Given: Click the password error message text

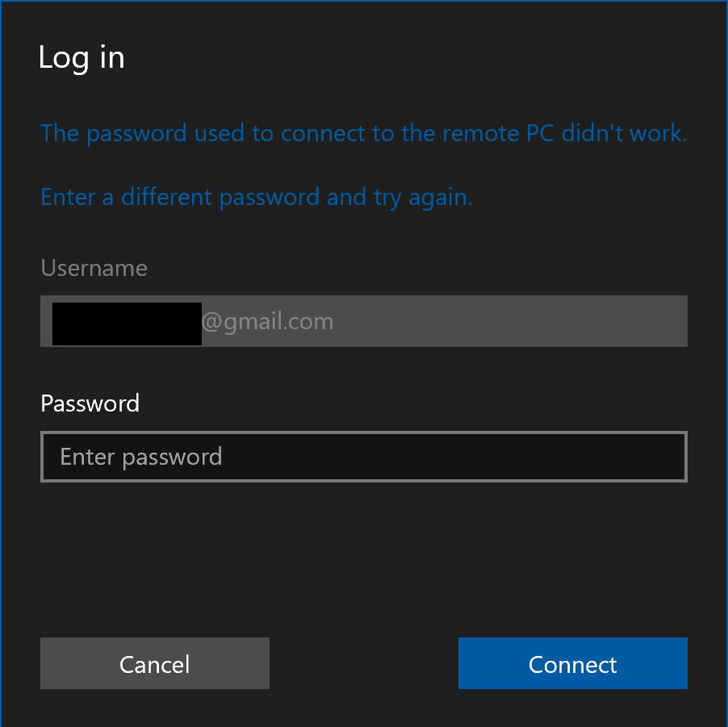Looking at the screenshot, I should [x=363, y=133].
